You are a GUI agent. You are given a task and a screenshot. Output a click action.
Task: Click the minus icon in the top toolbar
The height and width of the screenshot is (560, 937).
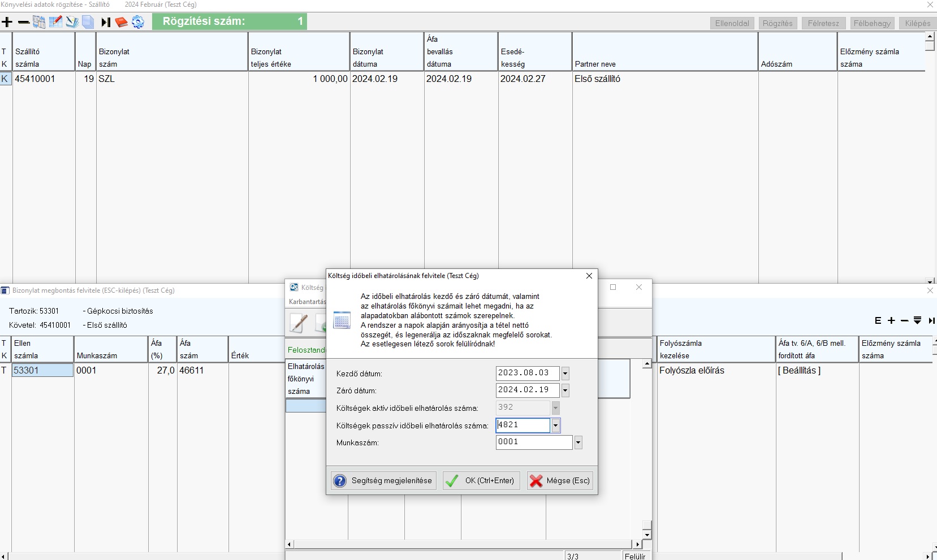(24, 22)
